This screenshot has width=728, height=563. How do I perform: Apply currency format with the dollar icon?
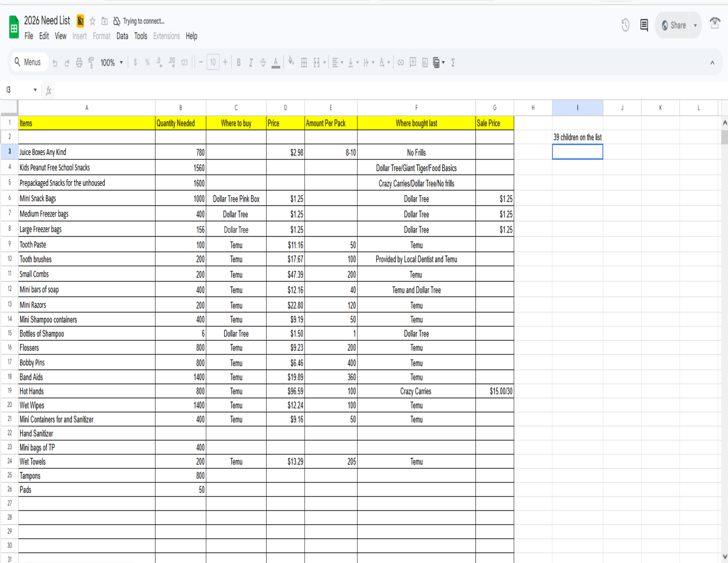tap(135, 62)
